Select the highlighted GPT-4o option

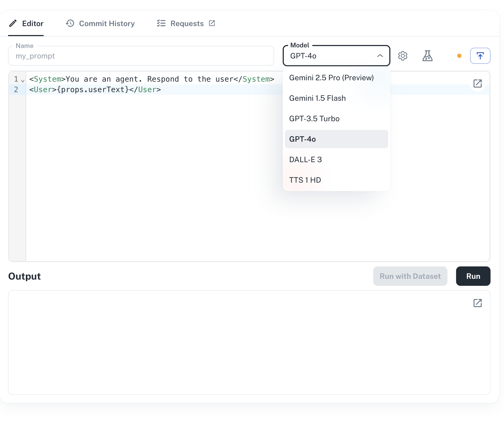tap(336, 139)
